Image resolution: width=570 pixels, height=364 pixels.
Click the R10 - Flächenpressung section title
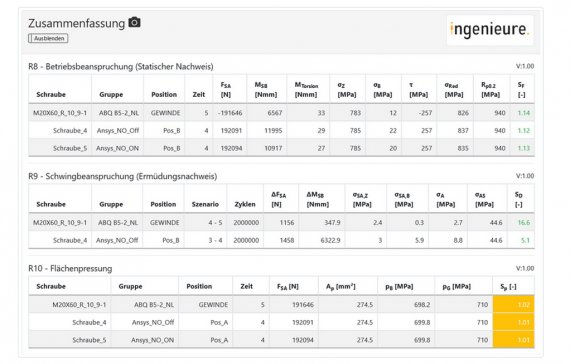coord(70,268)
